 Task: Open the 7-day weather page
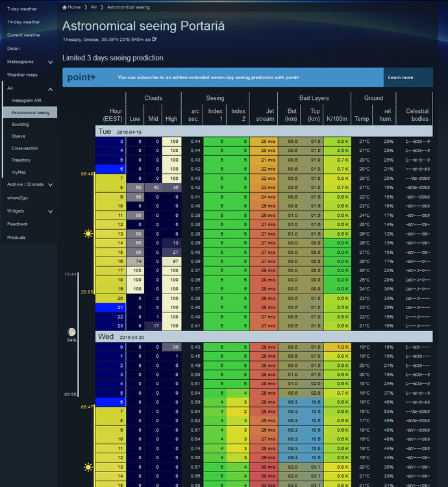22,9
